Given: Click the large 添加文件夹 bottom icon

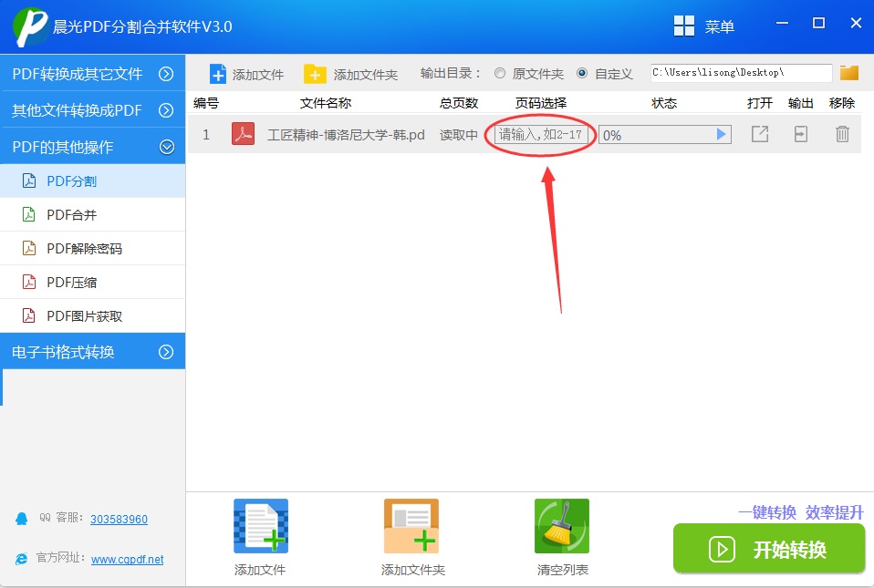Looking at the screenshot, I should point(411,526).
